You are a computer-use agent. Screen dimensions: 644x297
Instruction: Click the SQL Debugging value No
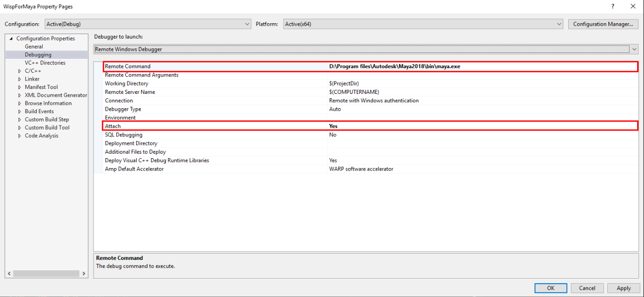click(x=333, y=134)
